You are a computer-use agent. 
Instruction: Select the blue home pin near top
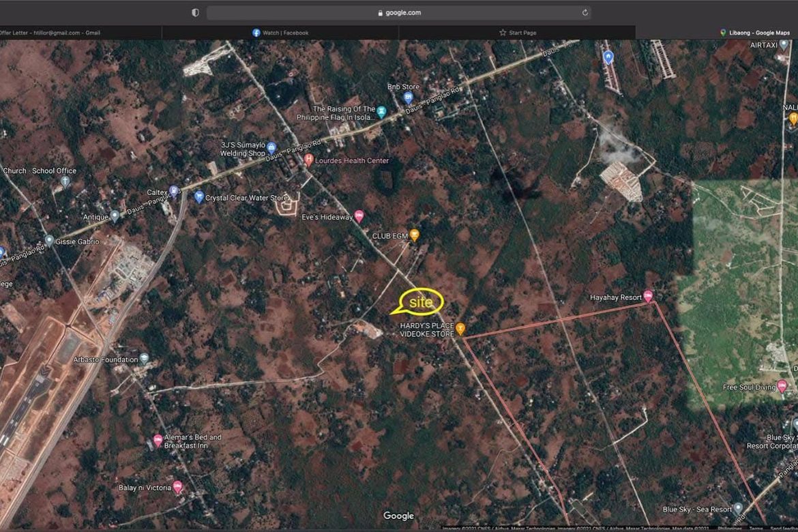click(x=608, y=57)
